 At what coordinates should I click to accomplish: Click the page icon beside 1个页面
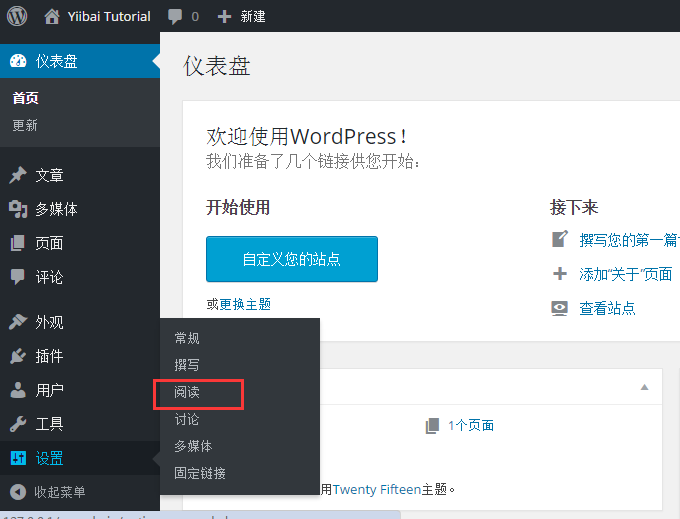tap(432, 426)
